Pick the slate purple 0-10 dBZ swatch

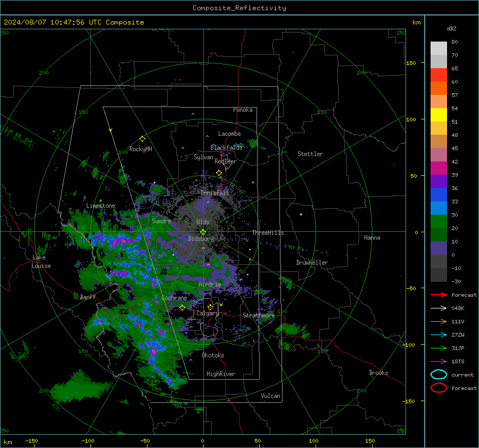pos(439,248)
